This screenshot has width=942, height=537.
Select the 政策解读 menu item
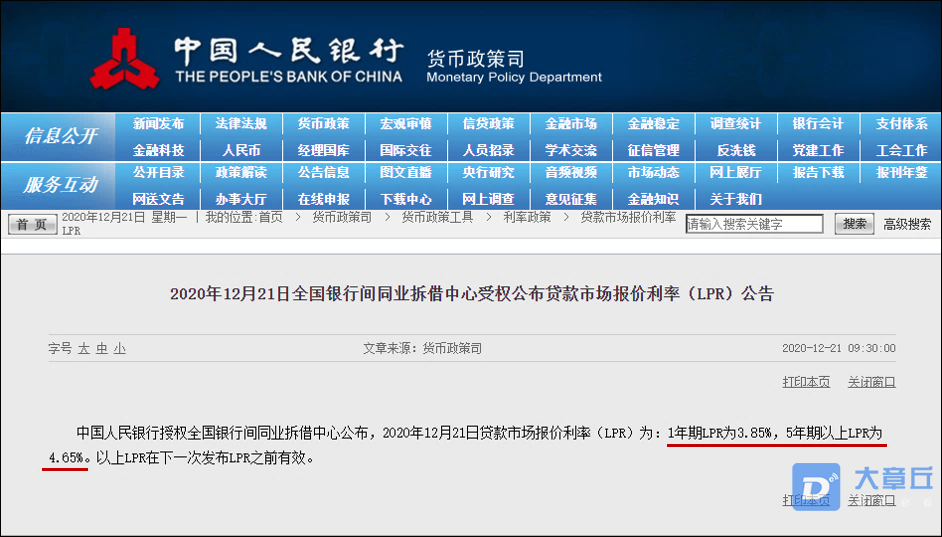tap(241, 172)
